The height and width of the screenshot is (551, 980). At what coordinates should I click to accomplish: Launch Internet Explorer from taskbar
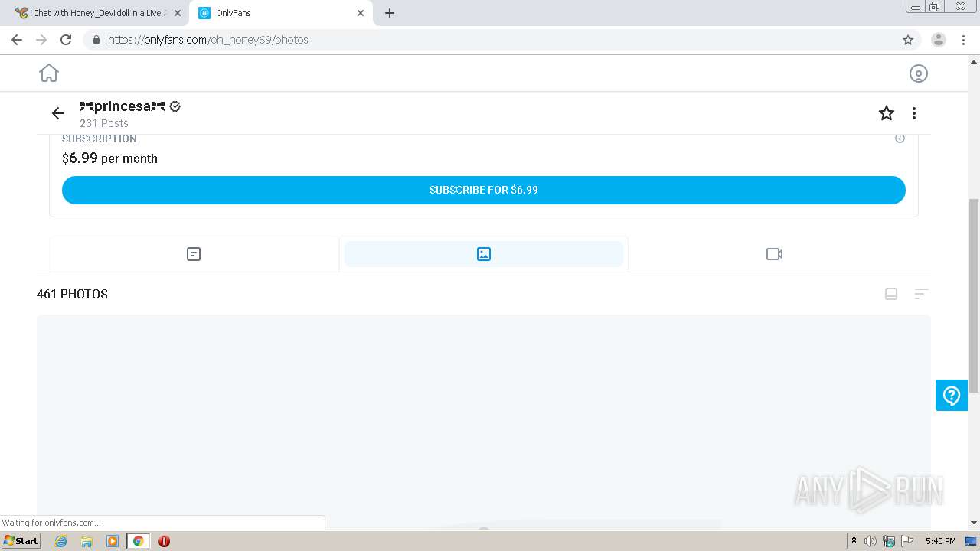tap(61, 541)
